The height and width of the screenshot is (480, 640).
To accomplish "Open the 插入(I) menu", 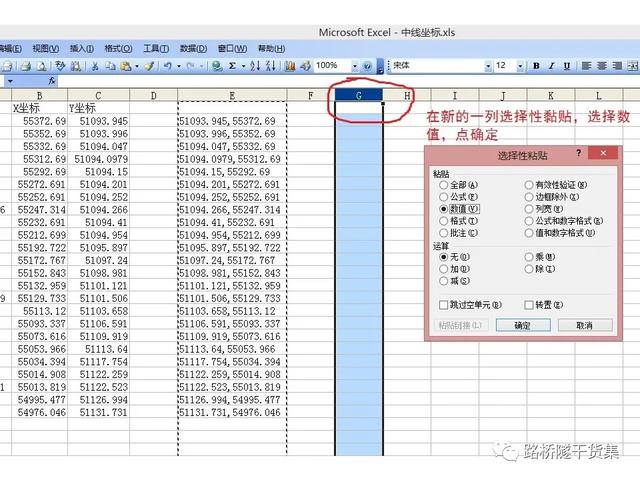I will point(82,49).
